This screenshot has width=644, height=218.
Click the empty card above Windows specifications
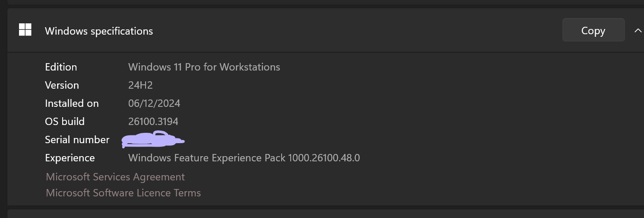click(324, 2)
